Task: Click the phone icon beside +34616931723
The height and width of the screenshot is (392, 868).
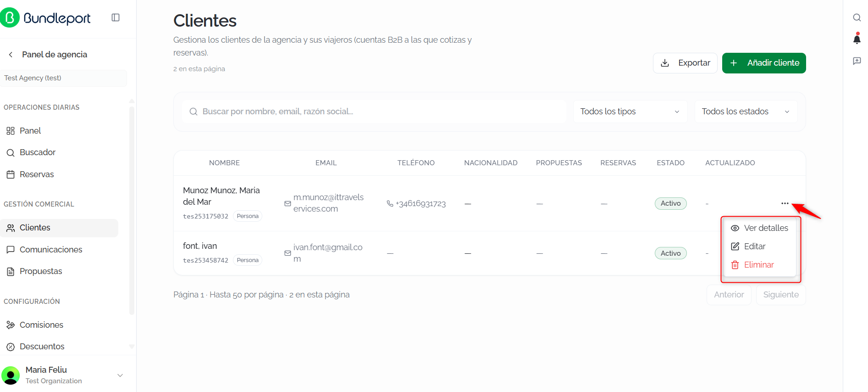Action: tap(390, 203)
